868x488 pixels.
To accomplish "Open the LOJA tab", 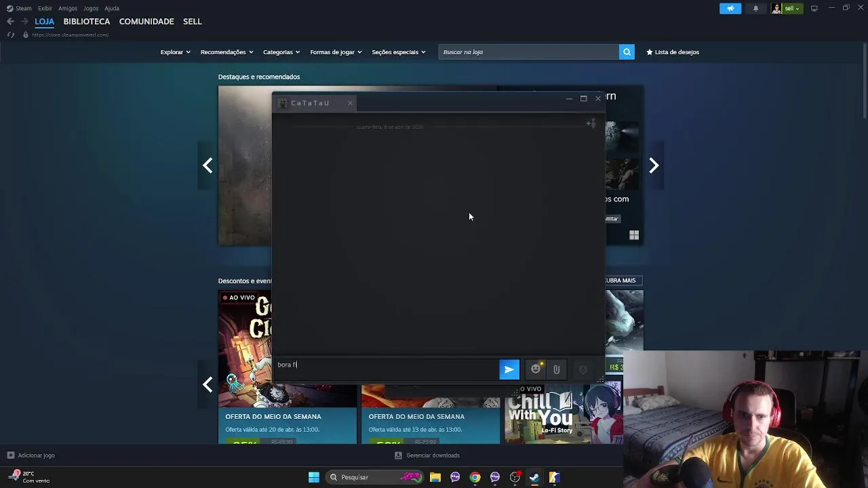I will pos(44,22).
